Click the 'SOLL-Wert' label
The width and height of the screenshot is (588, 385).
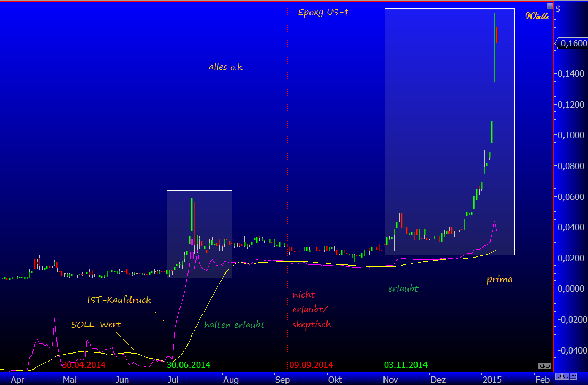pyautogui.click(x=96, y=324)
